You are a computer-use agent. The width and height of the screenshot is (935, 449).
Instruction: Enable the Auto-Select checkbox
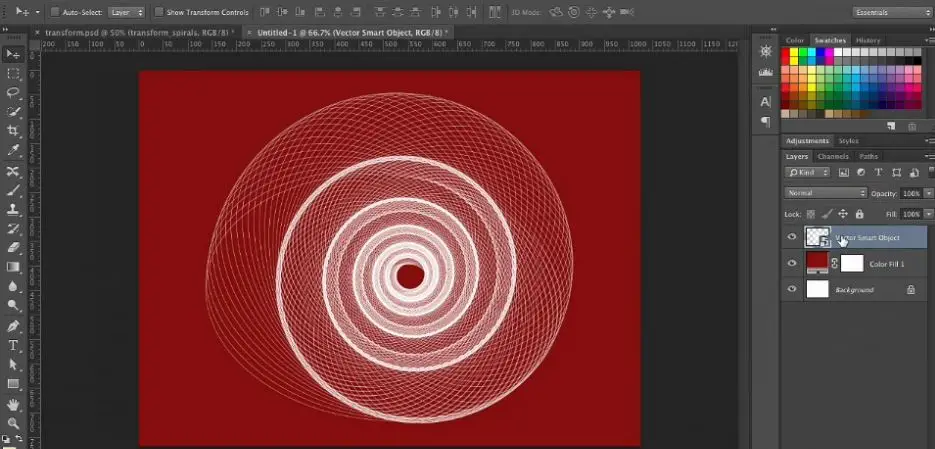53,12
